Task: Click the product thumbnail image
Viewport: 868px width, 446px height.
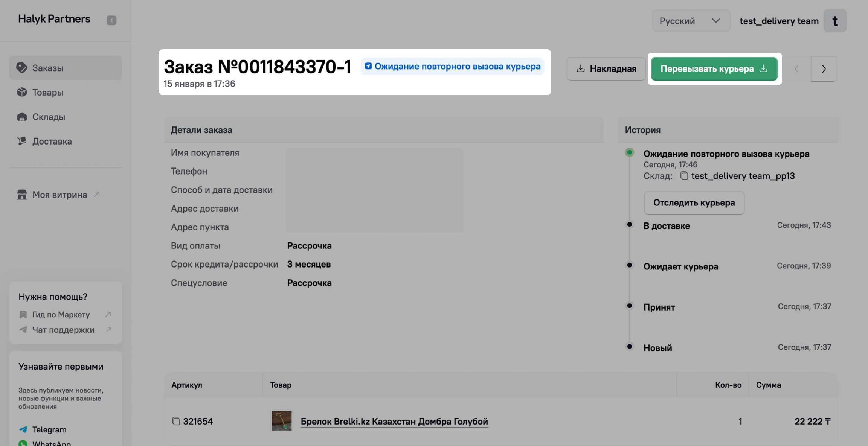Action: [281, 421]
